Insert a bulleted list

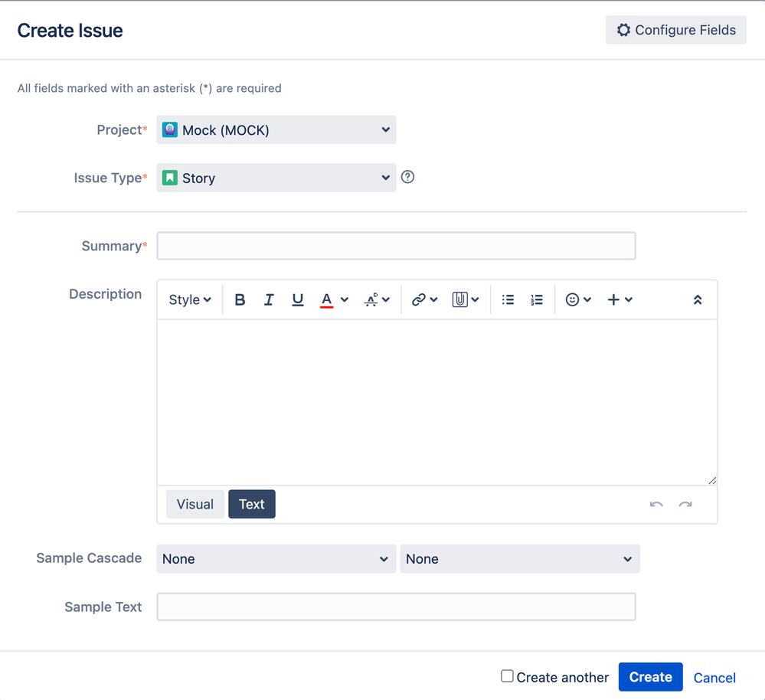[x=508, y=299]
